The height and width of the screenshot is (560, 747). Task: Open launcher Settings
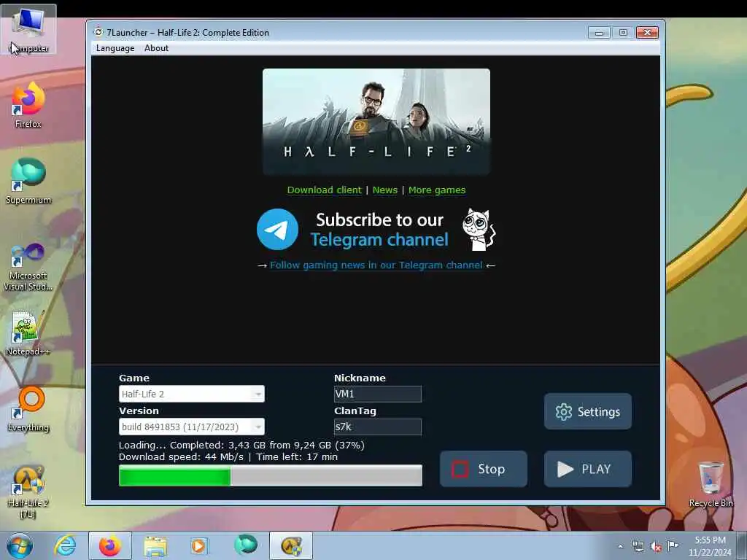click(588, 411)
